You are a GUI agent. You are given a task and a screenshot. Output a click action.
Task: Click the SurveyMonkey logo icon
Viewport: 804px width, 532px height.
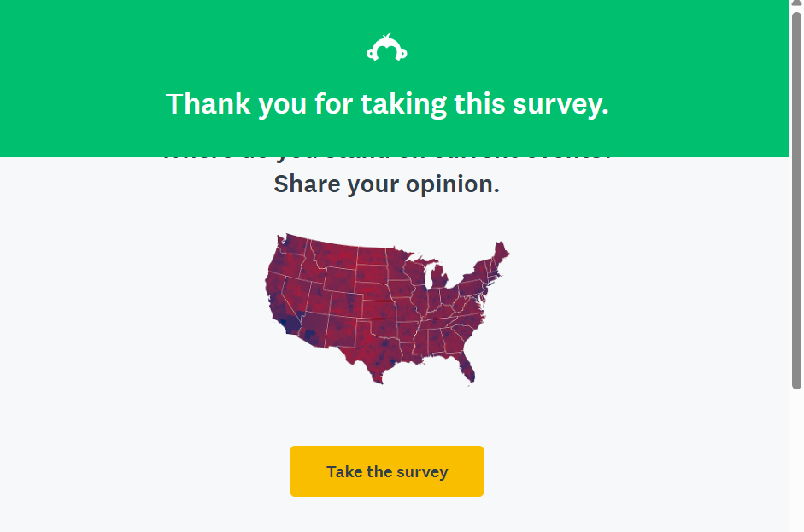tap(386, 49)
